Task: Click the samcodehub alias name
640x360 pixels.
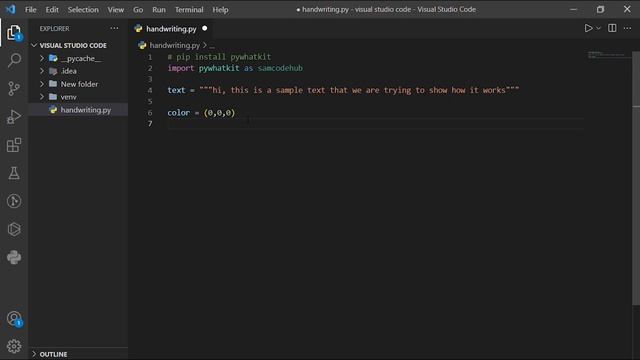Action: click(280, 68)
